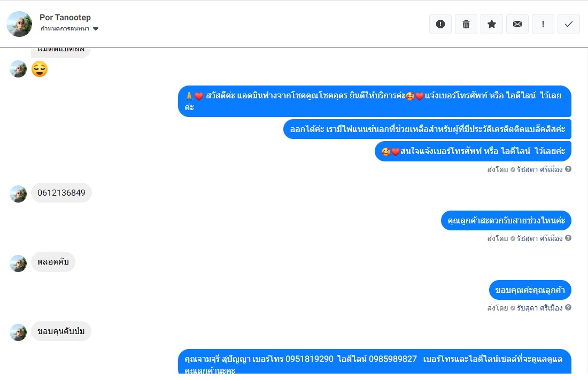
Task: Delete conversation using trash can icon
Action: [x=466, y=24]
